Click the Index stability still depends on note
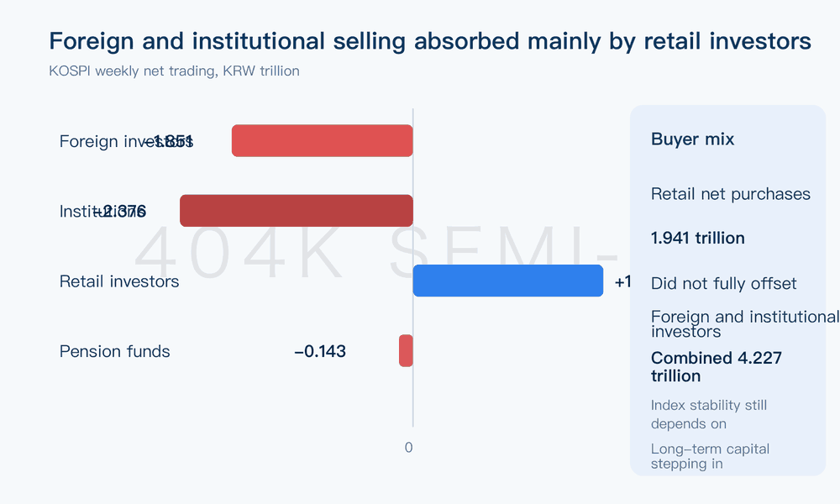Viewport: 840px width, 504px height. point(709,415)
